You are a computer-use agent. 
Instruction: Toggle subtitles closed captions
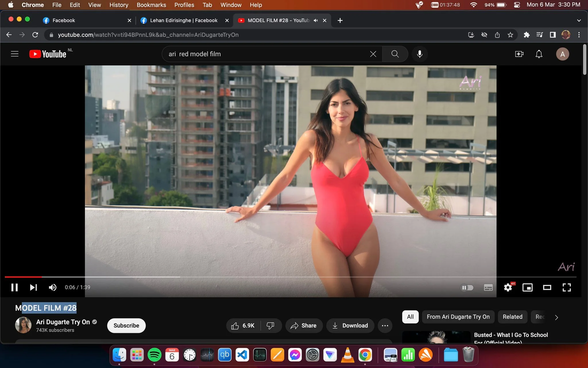(x=488, y=287)
